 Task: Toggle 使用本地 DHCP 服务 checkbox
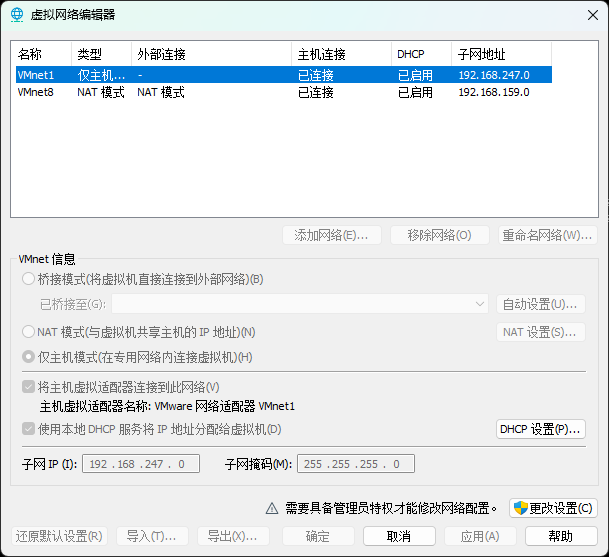tap(28, 429)
